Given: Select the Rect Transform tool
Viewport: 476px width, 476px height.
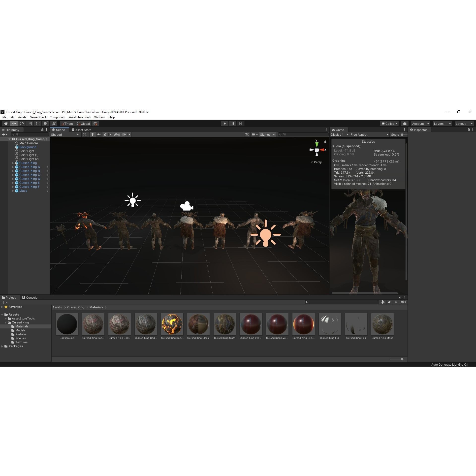Looking at the screenshot, I should point(38,123).
